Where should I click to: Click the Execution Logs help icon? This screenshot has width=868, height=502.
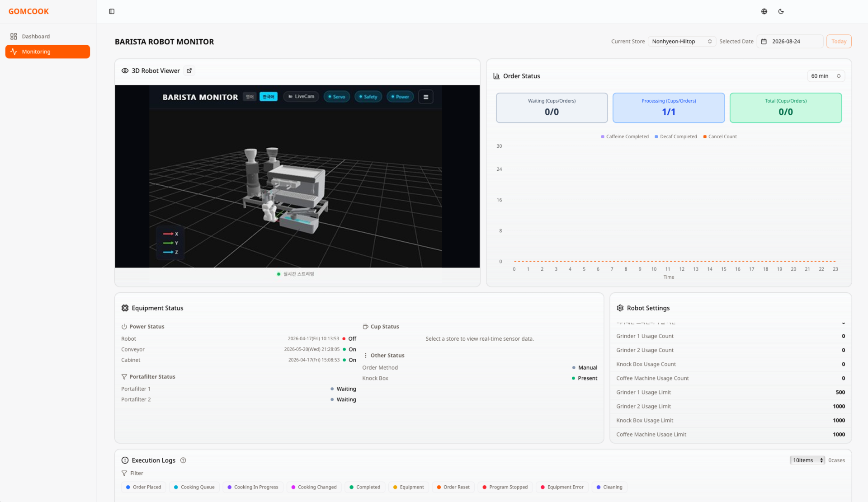(183, 460)
